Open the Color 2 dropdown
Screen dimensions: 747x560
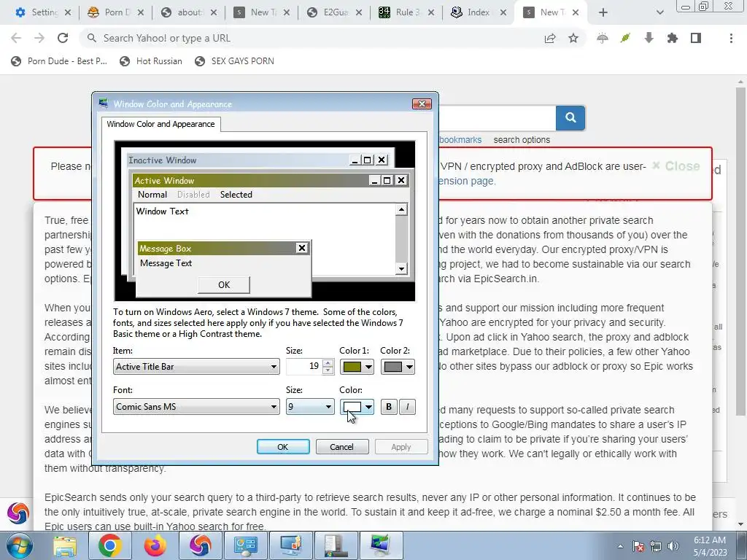(x=398, y=366)
